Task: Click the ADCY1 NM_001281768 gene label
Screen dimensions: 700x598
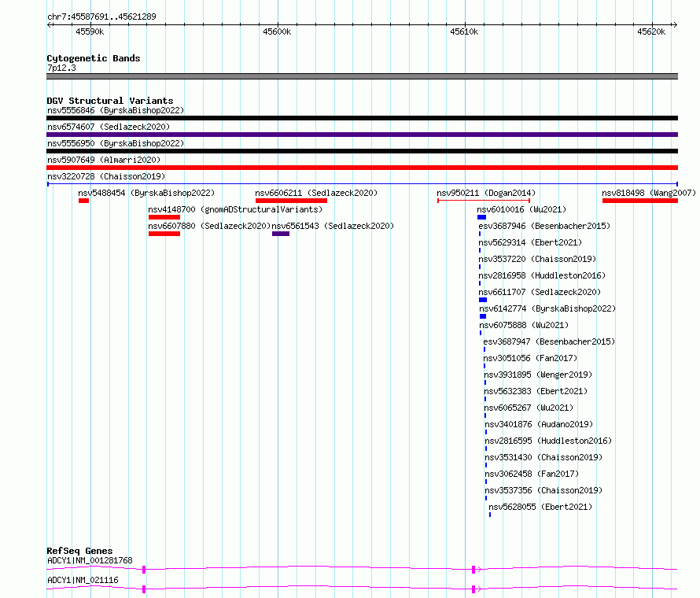Action: (90, 560)
